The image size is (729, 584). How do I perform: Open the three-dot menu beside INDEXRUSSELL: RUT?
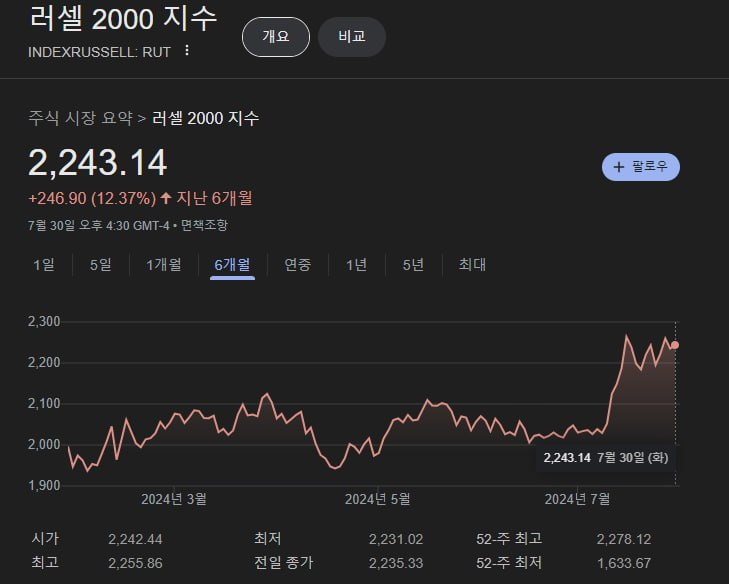[187, 50]
